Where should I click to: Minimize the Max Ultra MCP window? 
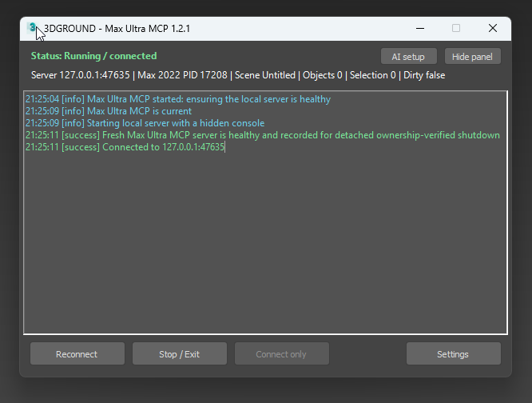tap(420, 28)
